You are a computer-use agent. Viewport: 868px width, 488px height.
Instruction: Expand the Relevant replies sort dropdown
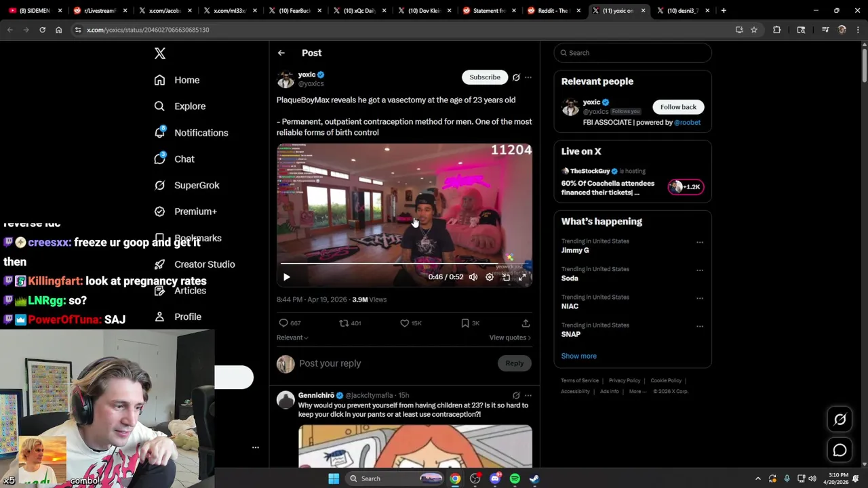[x=292, y=338]
